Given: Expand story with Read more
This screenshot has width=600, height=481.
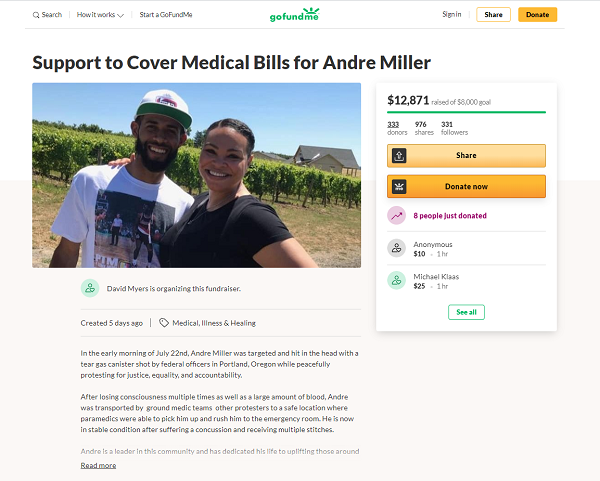Looking at the screenshot, I should 98,465.
